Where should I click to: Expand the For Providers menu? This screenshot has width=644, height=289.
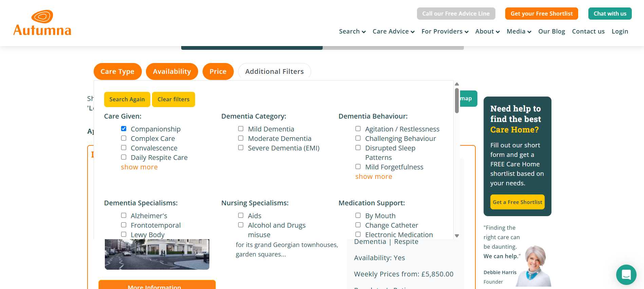click(x=445, y=32)
